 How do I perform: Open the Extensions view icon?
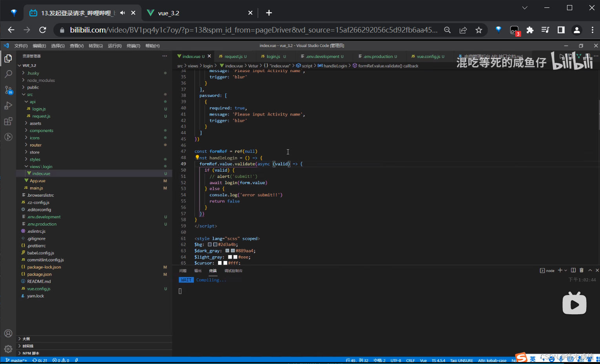(x=8, y=121)
